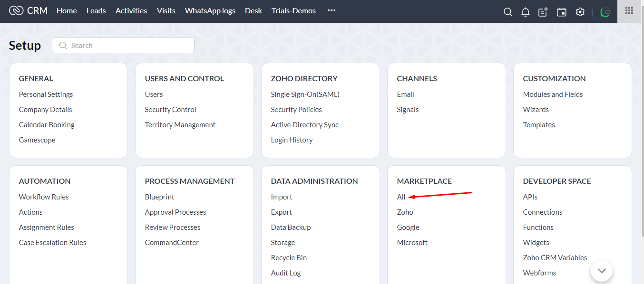Open the Leads module tab
Screen dimensions: 644x284
[96, 10]
